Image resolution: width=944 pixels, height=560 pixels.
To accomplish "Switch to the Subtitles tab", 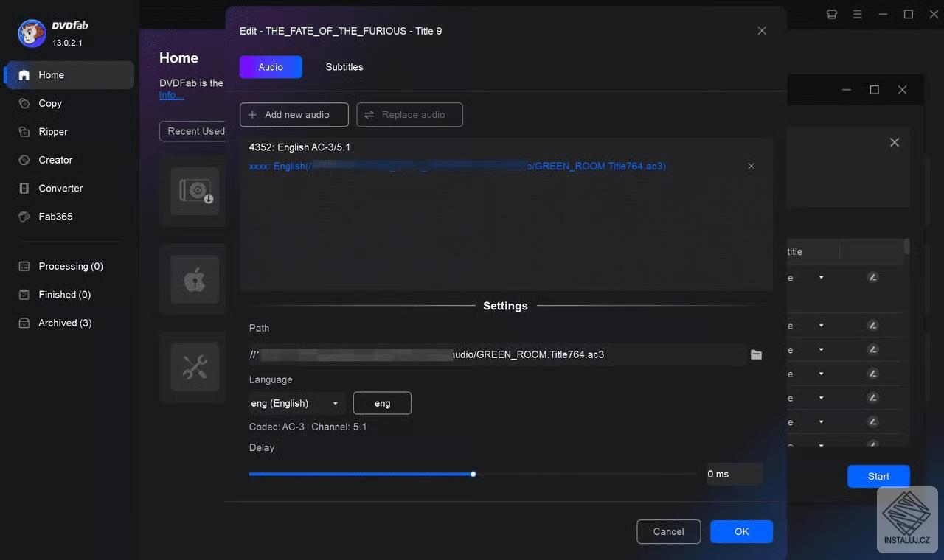I will (344, 67).
